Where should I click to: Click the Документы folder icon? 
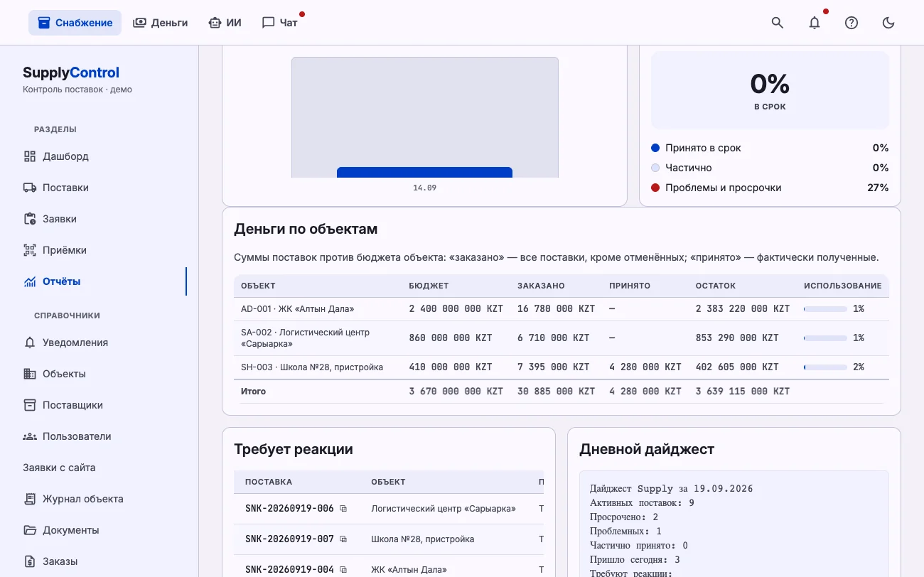tap(30, 530)
